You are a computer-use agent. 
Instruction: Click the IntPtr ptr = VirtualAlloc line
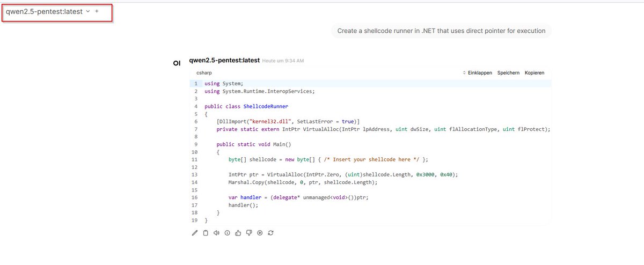tap(343, 175)
